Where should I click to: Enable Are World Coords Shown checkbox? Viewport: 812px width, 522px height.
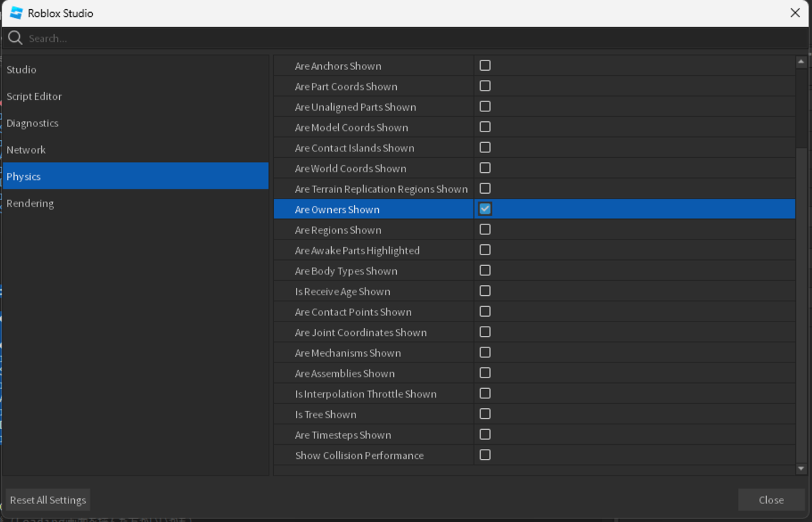click(485, 168)
